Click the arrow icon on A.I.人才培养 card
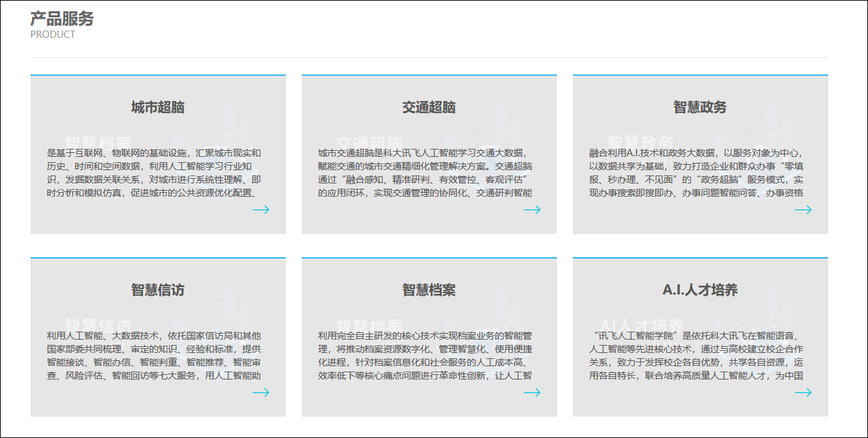Screen dimensions: 868x438 coord(805,393)
